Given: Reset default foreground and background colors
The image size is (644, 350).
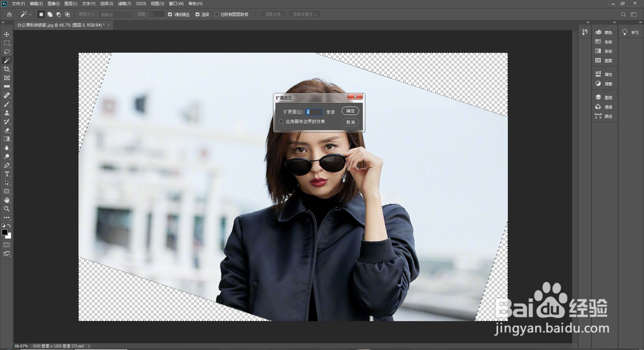Looking at the screenshot, I should click(3, 226).
